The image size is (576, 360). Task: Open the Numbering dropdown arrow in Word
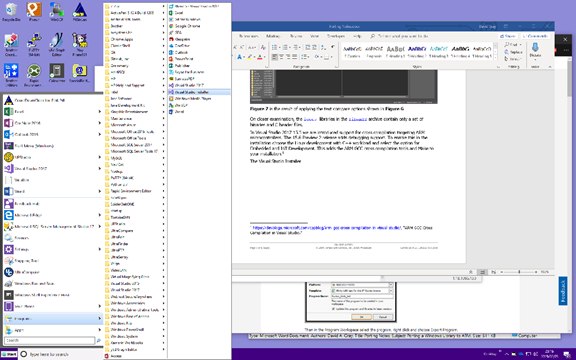[289, 47]
